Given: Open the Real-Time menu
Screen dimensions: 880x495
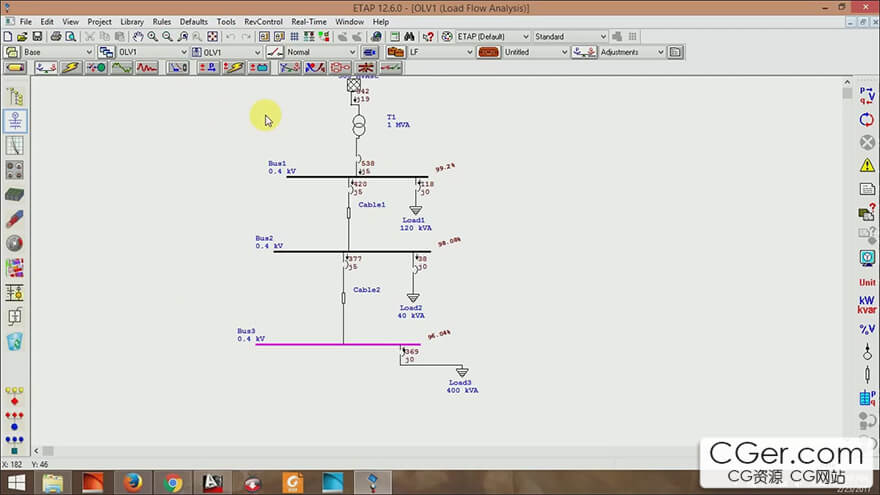Looking at the screenshot, I should point(309,22).
